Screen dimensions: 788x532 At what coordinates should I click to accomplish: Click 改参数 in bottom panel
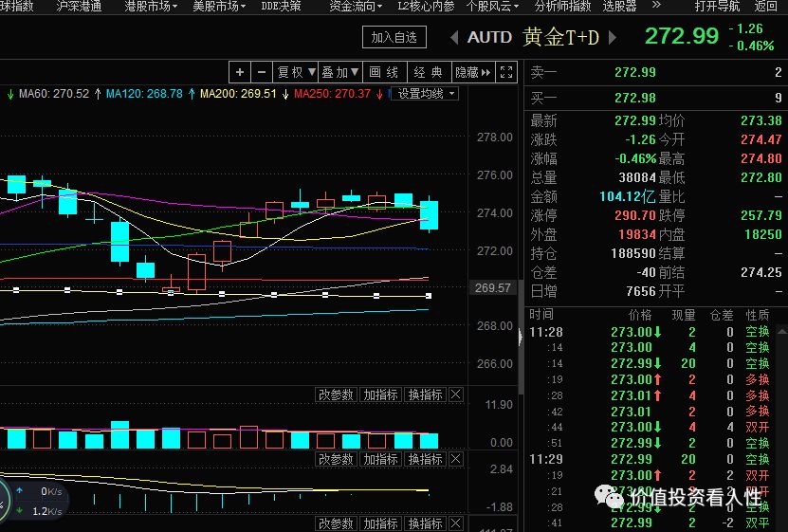[x=337, y=523]
